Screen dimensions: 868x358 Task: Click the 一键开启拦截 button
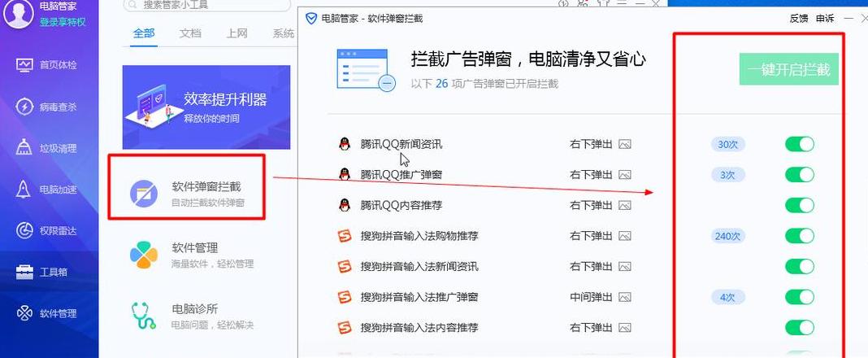coord(789,69)
